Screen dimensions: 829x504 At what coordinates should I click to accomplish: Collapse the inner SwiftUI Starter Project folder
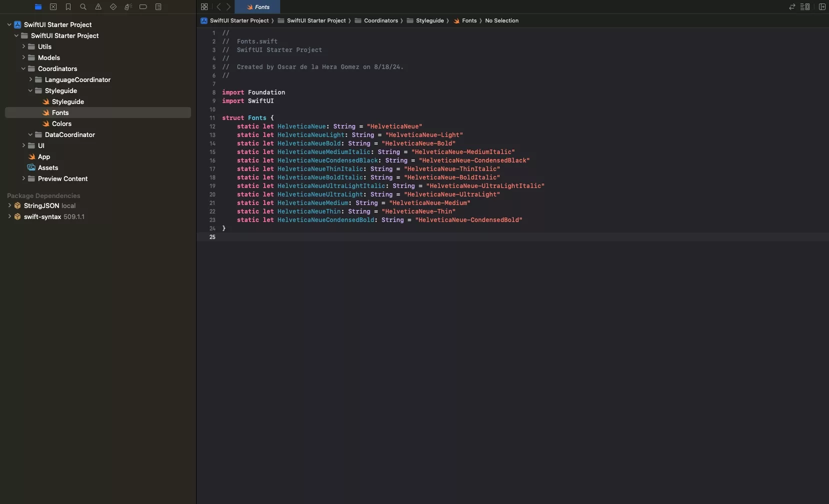(16, 35)
